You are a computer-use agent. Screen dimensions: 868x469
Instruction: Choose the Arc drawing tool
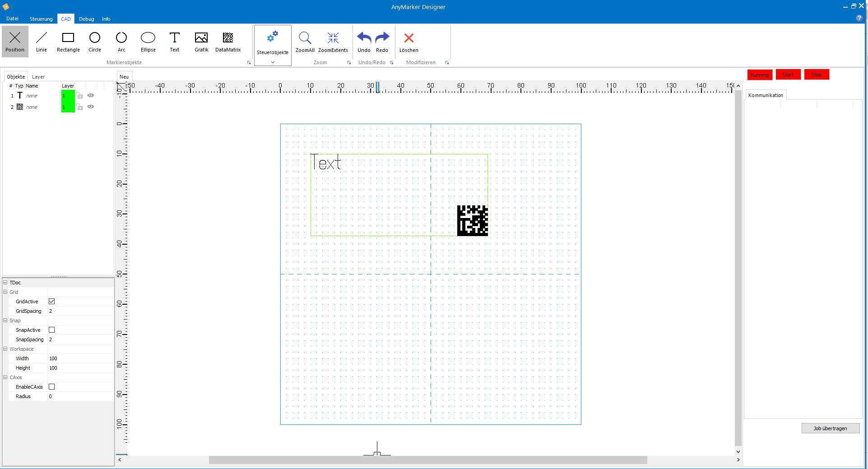click(x=121, y=42)
